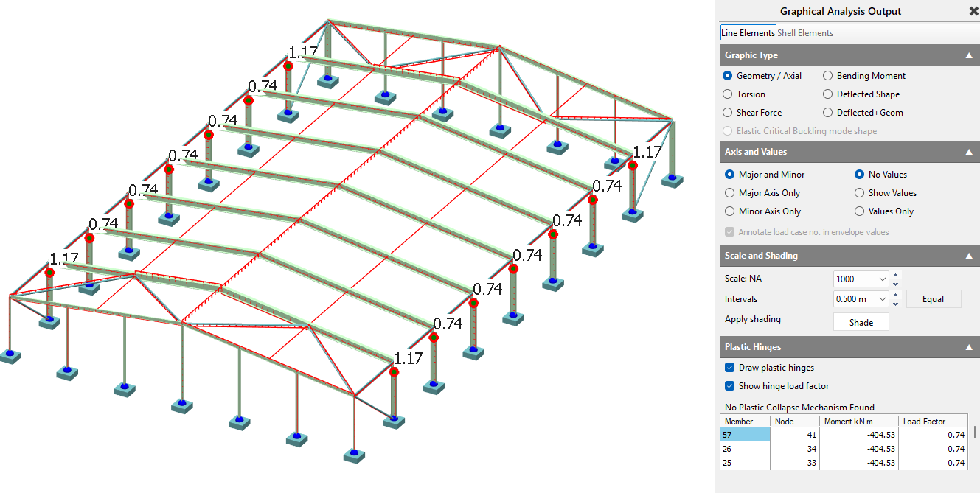Select the Torsion graphic type
980x493 pixels.
click(x=728, y=94)
